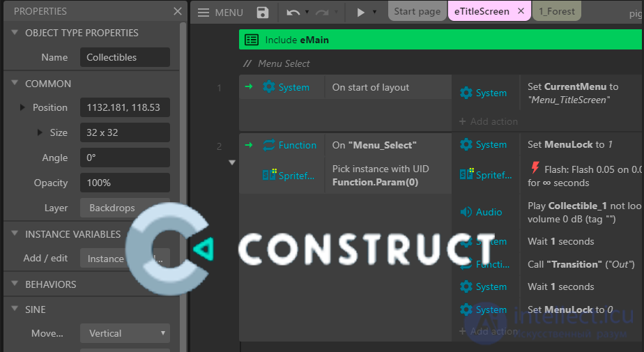This screenshot has height=352, width=644.
Task: Collapse event 2 with triangle arrow
Action: tap(232, 162)
